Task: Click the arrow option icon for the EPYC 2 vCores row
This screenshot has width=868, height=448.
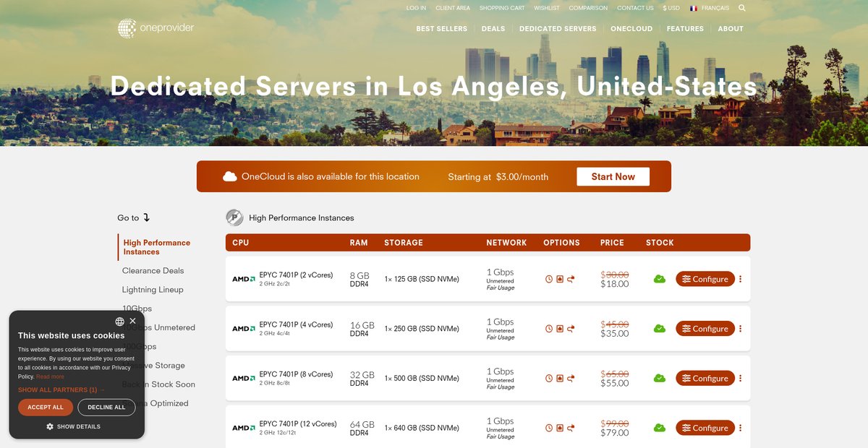Action: click(571, 279)
